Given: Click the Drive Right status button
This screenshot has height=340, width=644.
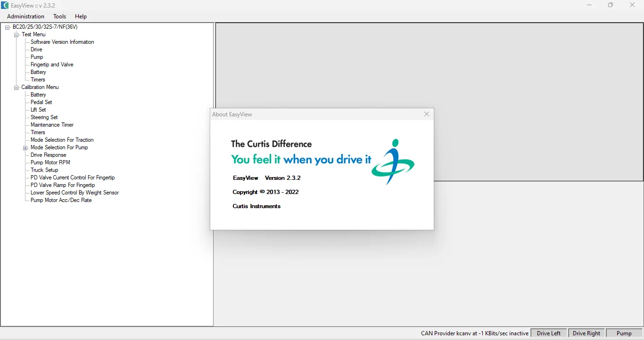Looking at the screenshot, I should coord(586,333).
